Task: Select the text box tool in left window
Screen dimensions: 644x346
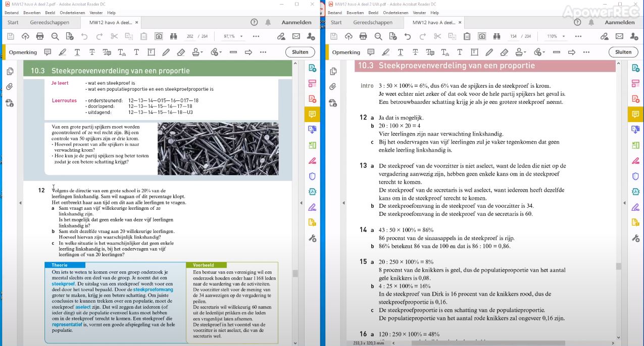Action: click(151, 52)
